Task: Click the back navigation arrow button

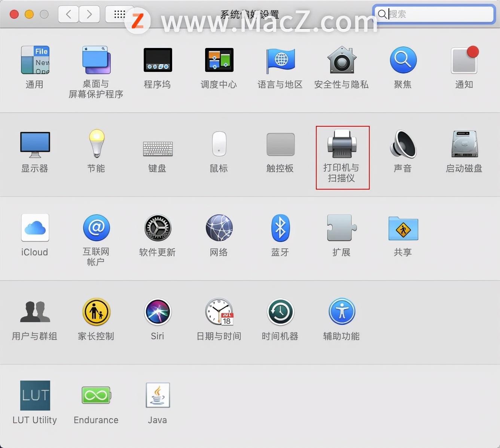Action: tap(68, 14)
